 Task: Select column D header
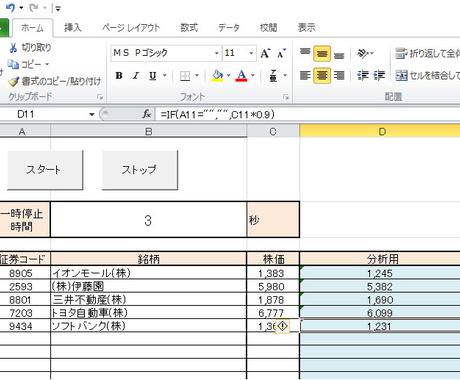380,132
